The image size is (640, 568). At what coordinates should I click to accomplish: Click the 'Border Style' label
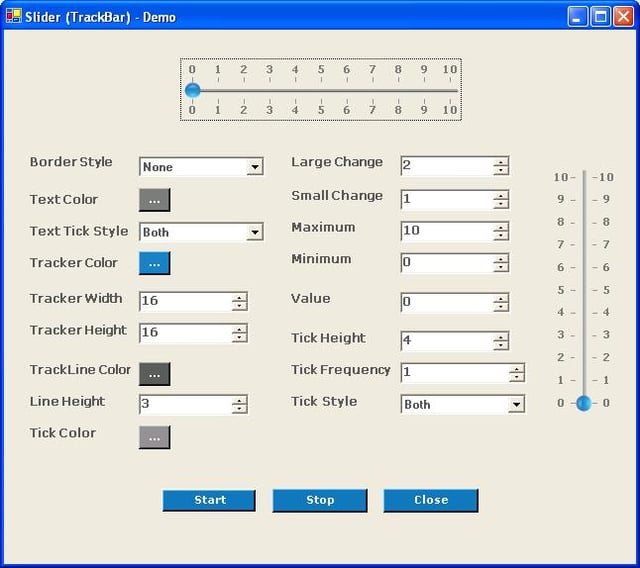click(x=71, y=162)
